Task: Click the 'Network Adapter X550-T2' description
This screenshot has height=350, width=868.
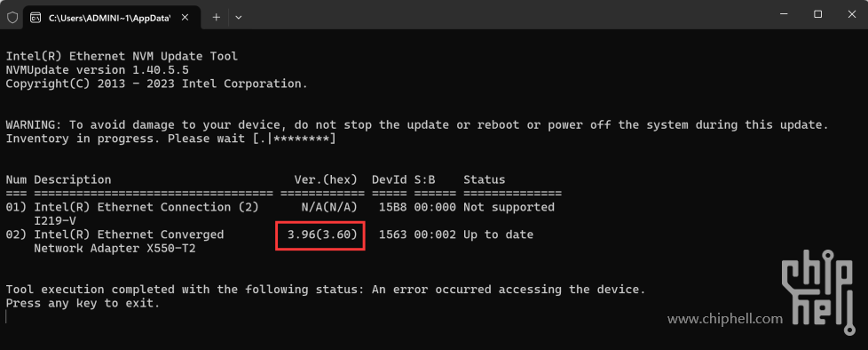Action: pos(114,248)
